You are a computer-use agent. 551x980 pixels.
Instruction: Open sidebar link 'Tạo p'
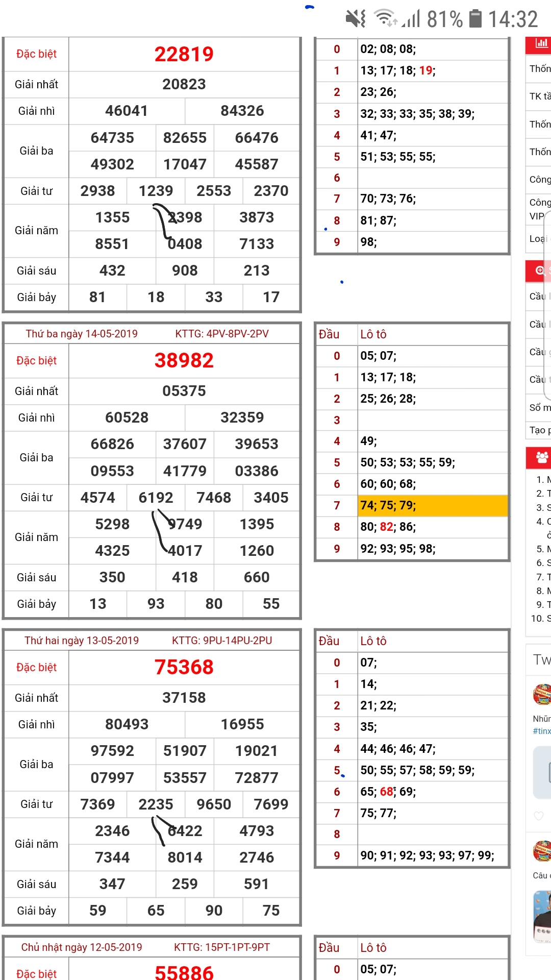coord(540,430)
